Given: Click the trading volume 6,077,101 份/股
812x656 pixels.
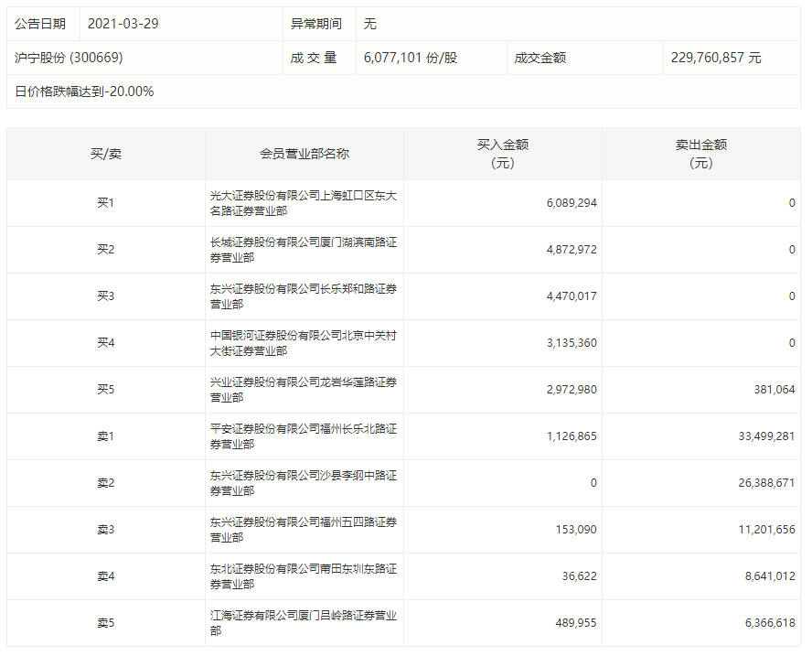Looking at the screenshot, I should (x=410, y=58).
